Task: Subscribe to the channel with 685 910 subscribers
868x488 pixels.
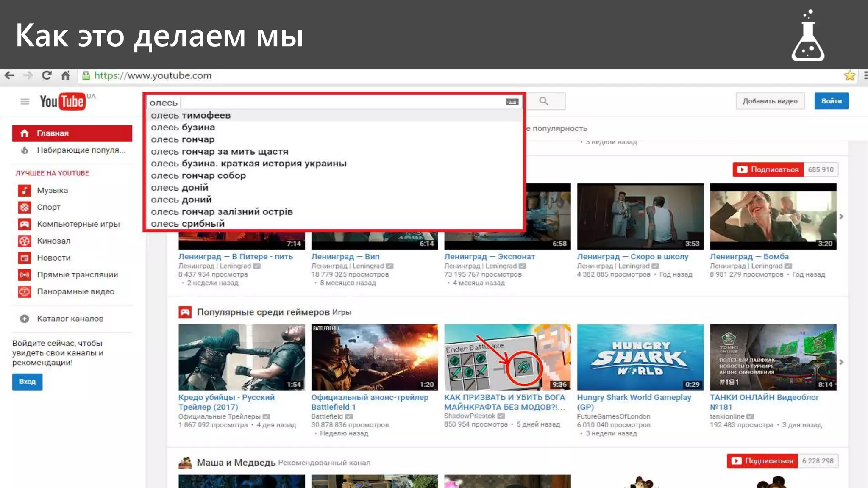Action: pos(768,169)
